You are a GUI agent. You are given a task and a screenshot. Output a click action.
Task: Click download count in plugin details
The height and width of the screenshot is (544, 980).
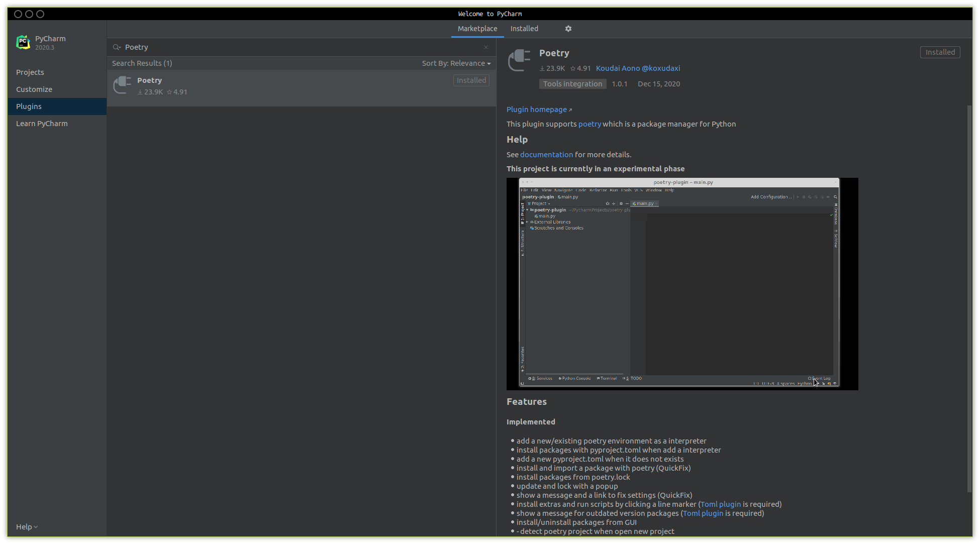(x=552, y=68)
